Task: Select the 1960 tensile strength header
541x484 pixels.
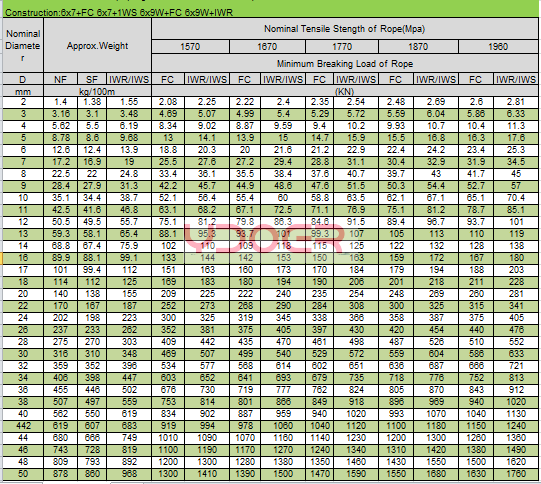Action: coord(498,47)
